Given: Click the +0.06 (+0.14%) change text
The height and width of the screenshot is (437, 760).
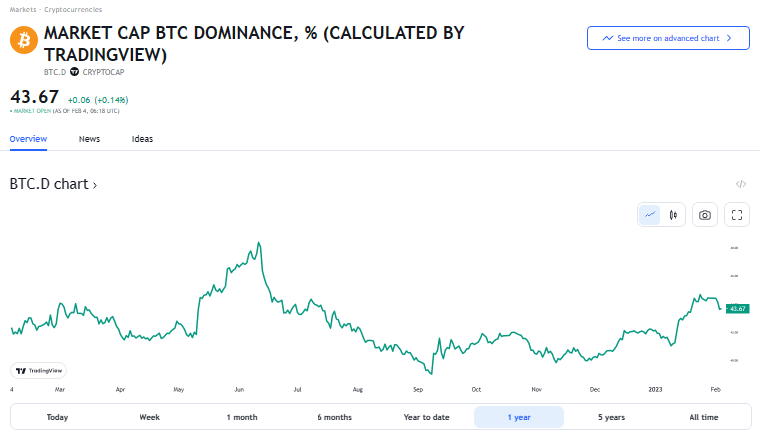Looking at the screenshot, I should tap(98, 100).
